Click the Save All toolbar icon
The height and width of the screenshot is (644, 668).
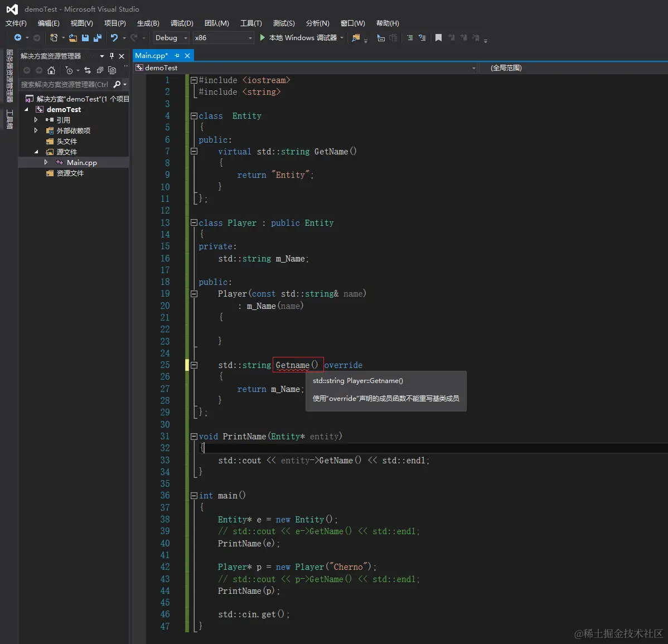coord(98,38)
